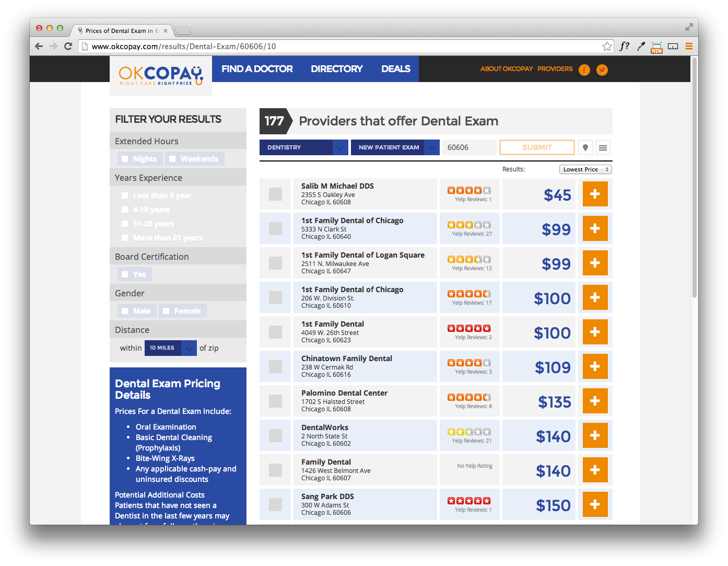Open a new browser tab
The image size is (728, 566).
click(182, 30)
